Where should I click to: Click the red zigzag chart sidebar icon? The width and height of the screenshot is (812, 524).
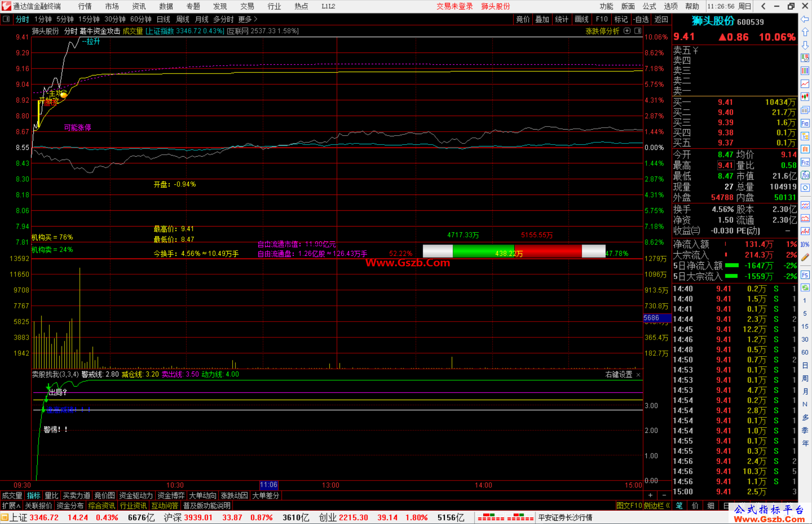[805, 231]
